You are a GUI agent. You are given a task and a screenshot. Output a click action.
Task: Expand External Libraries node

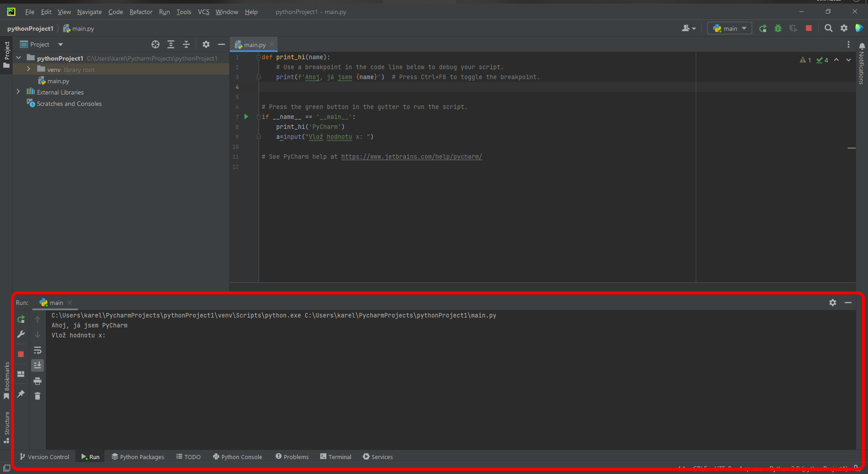coord(19,92)
